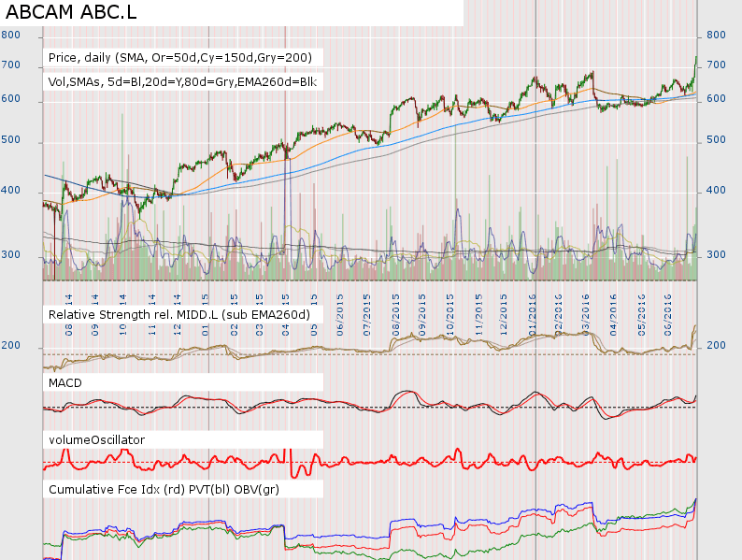Click the MACD panel label
The image size is (742, 560).
[65, 383]
